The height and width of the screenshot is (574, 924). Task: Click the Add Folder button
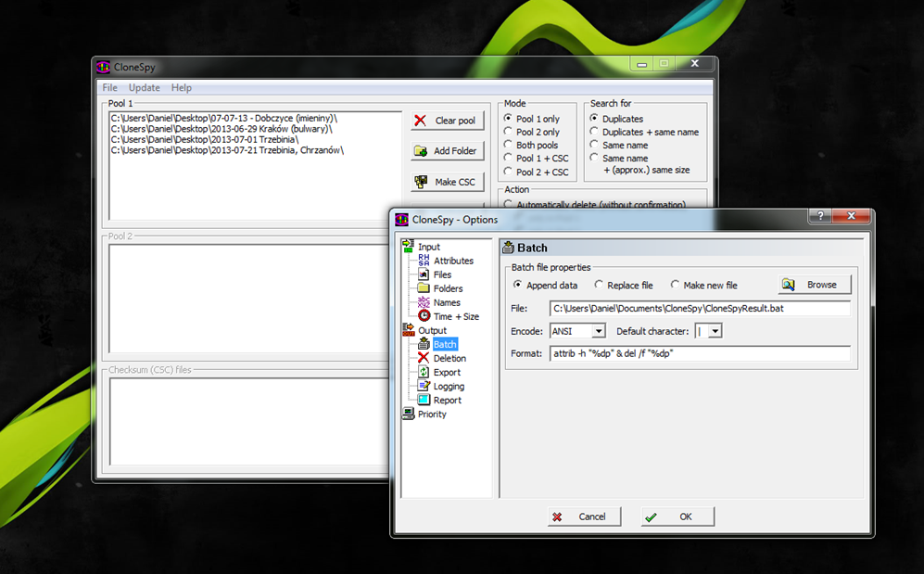[448, 151]
